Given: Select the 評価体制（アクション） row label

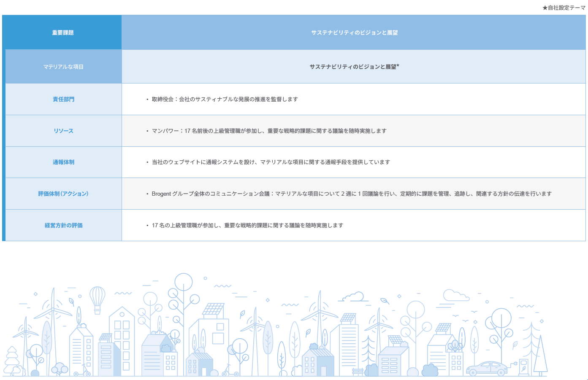Looking at the screenshot, I should [63, 194].
